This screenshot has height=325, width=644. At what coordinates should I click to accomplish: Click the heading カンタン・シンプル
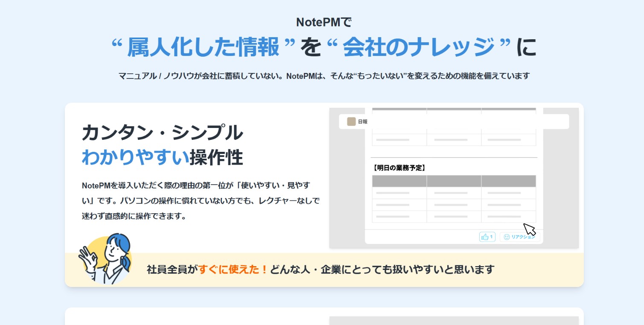(162, 133)
